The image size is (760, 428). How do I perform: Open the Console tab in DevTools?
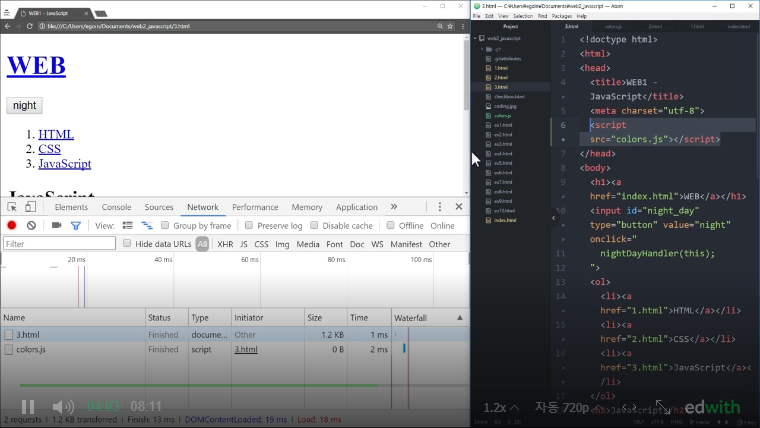(x=116, y=207)
